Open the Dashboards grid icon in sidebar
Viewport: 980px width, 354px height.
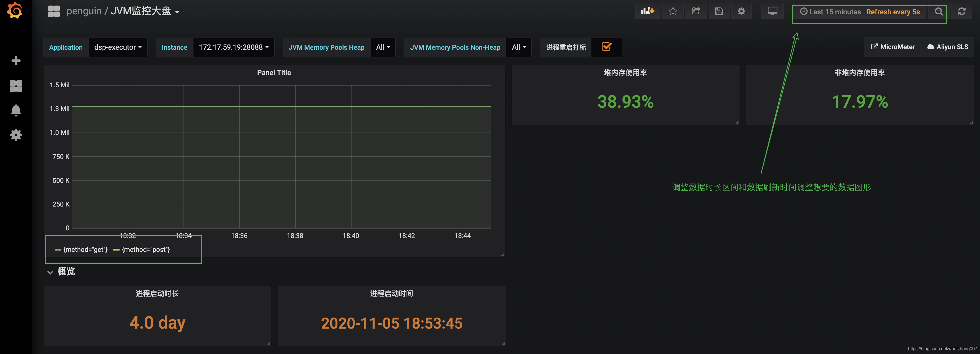15,86
